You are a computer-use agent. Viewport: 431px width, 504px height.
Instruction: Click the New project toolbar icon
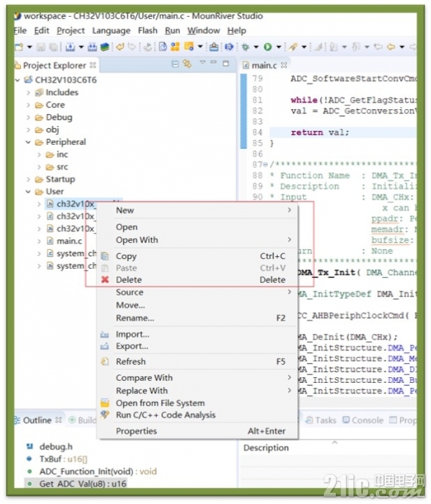pos(19,48)
